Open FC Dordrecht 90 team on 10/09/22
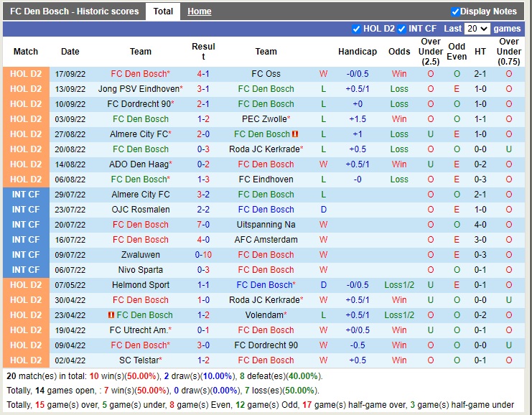 140,104
